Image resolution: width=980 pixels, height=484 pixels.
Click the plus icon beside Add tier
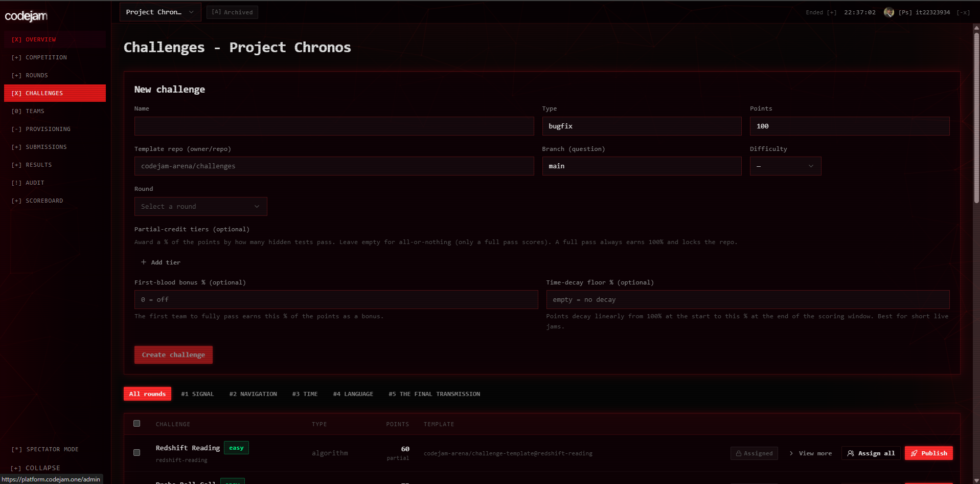[x=144, y=262]
